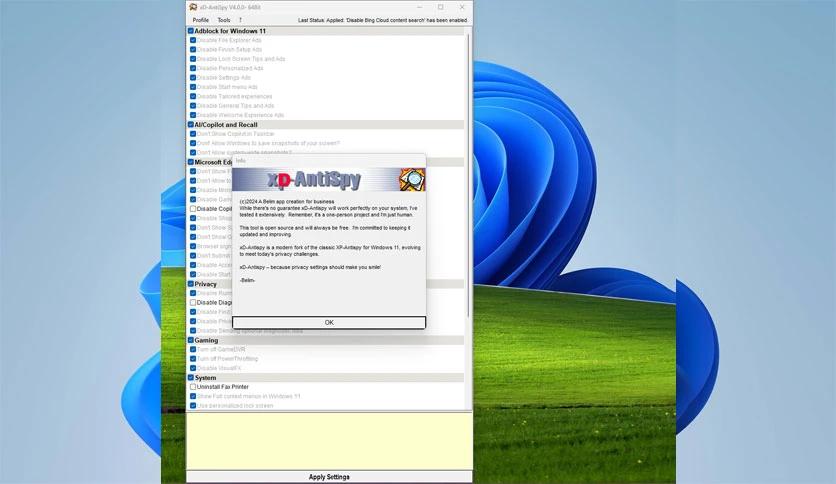Image resolution: width=836 pixels, height=484 pixels.
Task: Uncheck Show Full context menus in Windows 11
Action: pos(193,397)
